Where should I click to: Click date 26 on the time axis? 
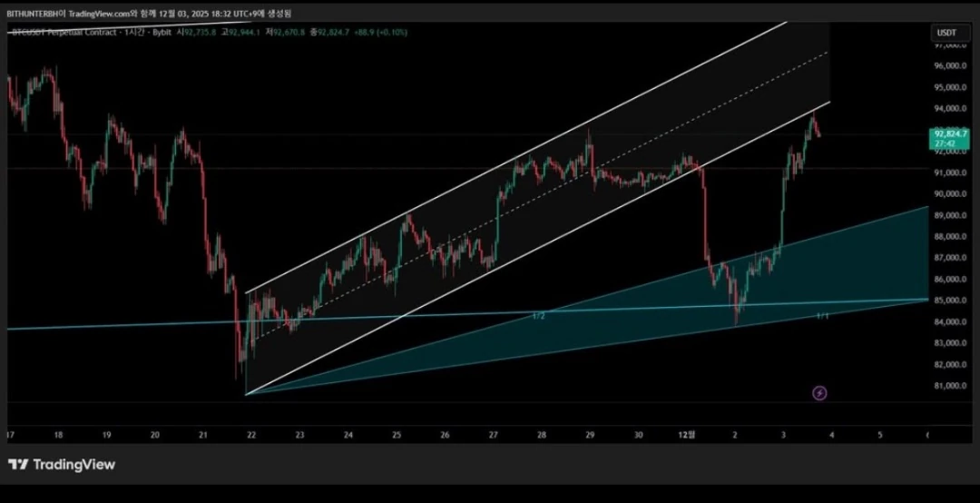pos(445,435)
